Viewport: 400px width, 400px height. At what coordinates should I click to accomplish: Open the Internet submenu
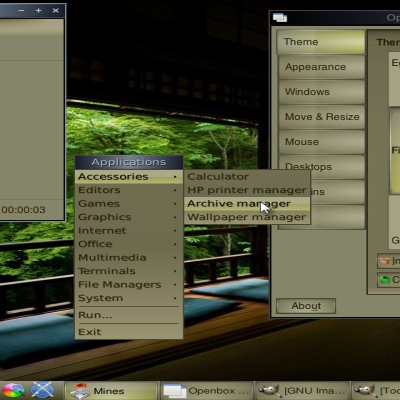coord(129,231)
